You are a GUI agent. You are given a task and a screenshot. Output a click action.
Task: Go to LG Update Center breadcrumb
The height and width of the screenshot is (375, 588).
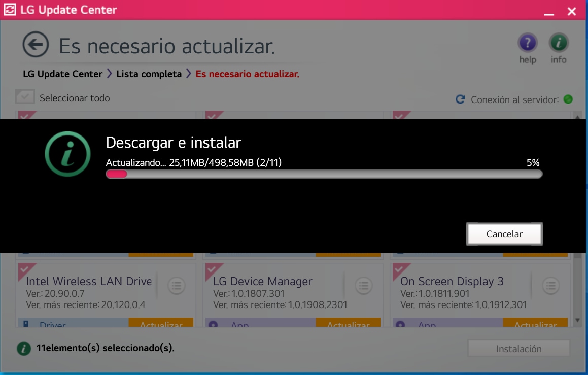click(62, 74)
